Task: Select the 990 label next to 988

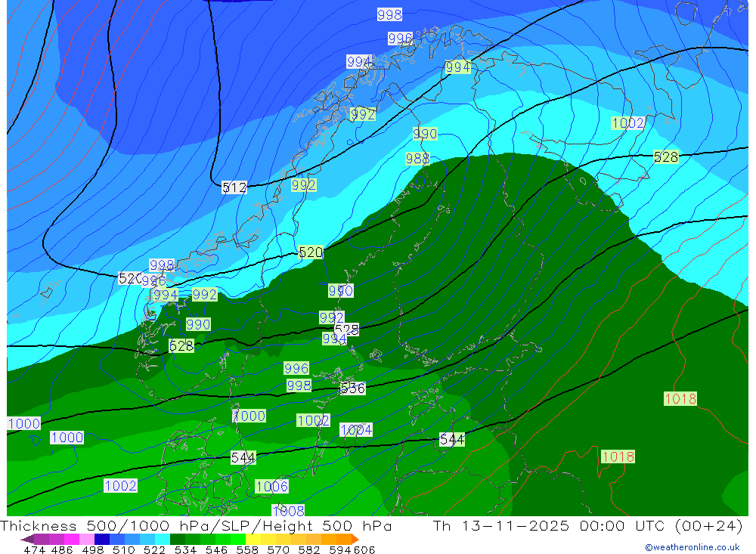Action: click(x=425, y=134)
